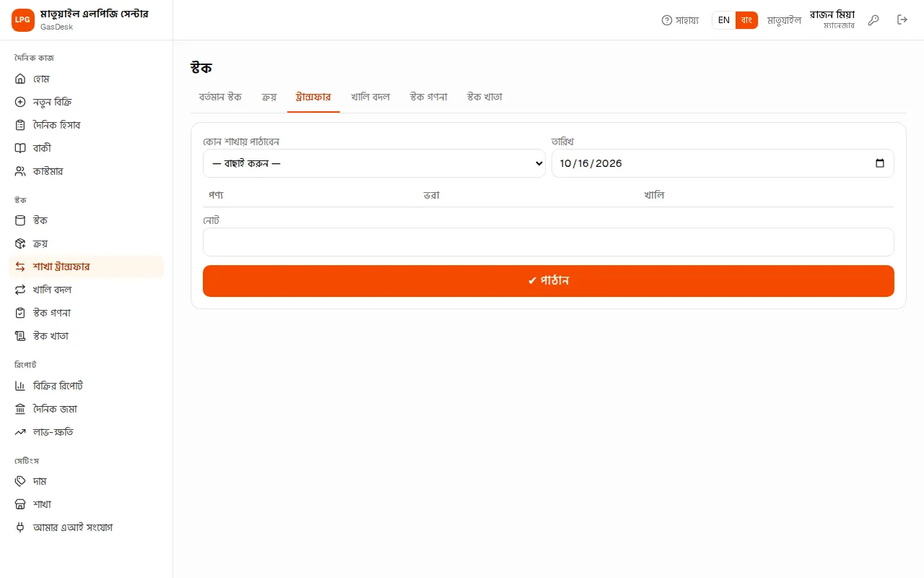Image resolution: width=924 pixels, height=578 pixels.
Task: Open ক্রয় in the sidebar
Action: (x=87, y=243)
